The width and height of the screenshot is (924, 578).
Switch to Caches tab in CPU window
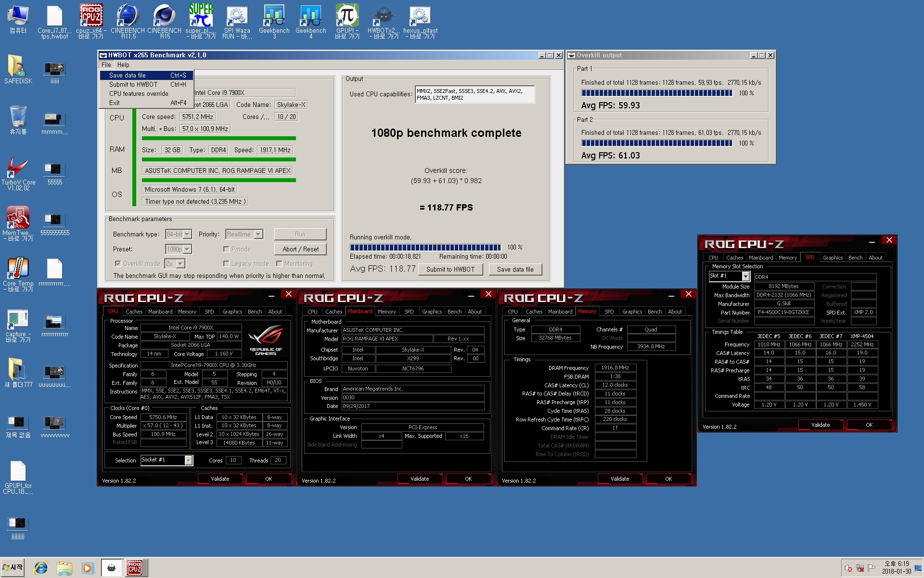pyautogui.click(x=134, y=312)
